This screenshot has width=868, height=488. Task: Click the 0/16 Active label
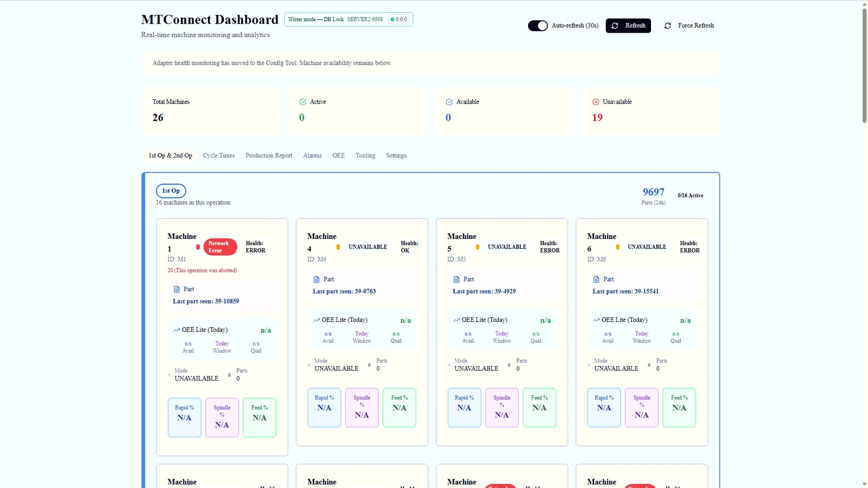(x=691, y=196)
